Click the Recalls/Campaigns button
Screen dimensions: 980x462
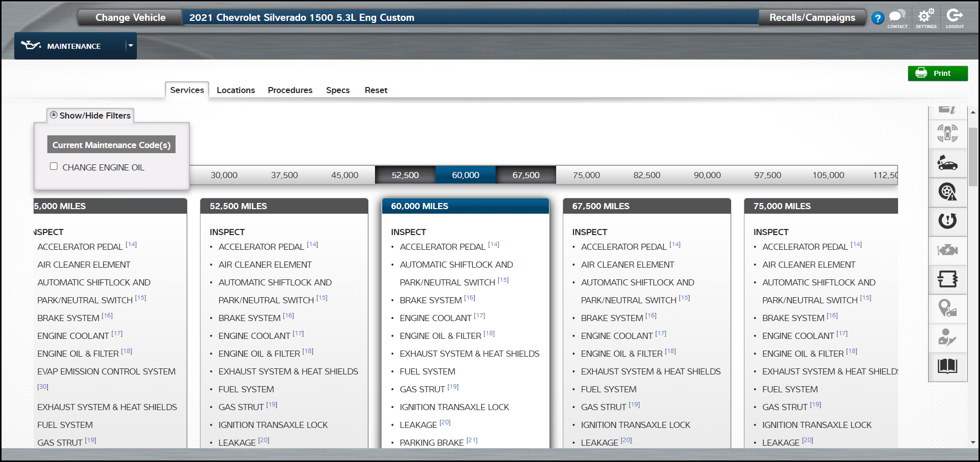coord(812,18)
